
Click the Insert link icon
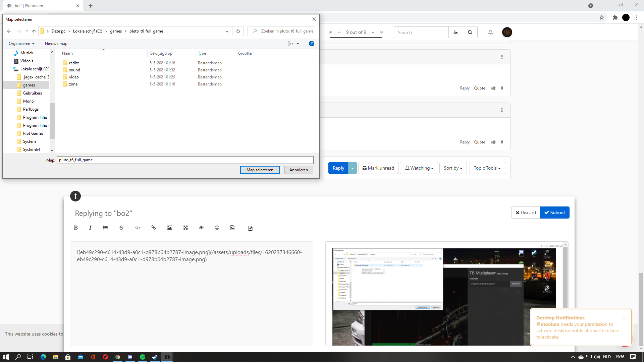tap(154, 228)
